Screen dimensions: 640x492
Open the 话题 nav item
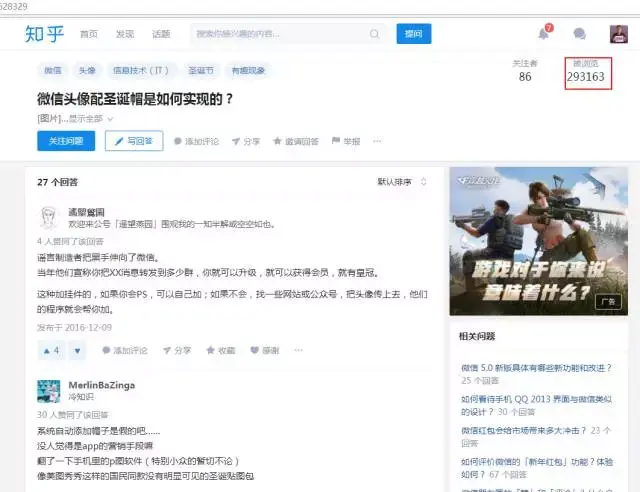(x=161, y=34)
